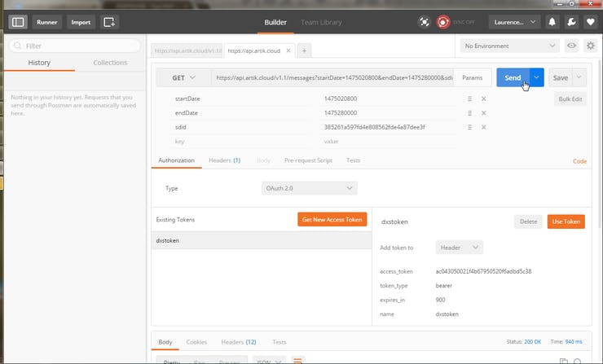Open the Pre-request Script tab
This screenshot has height=364, width=603.
coord(307,160)
